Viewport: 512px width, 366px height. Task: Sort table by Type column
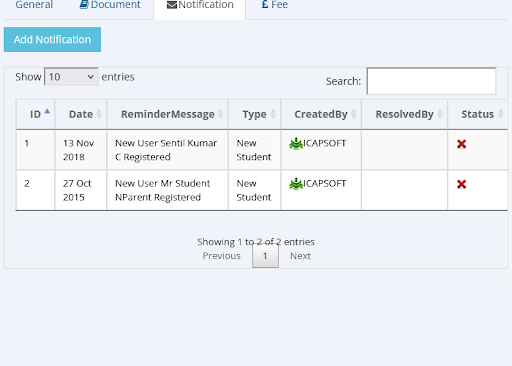click(x=255, y=114)
